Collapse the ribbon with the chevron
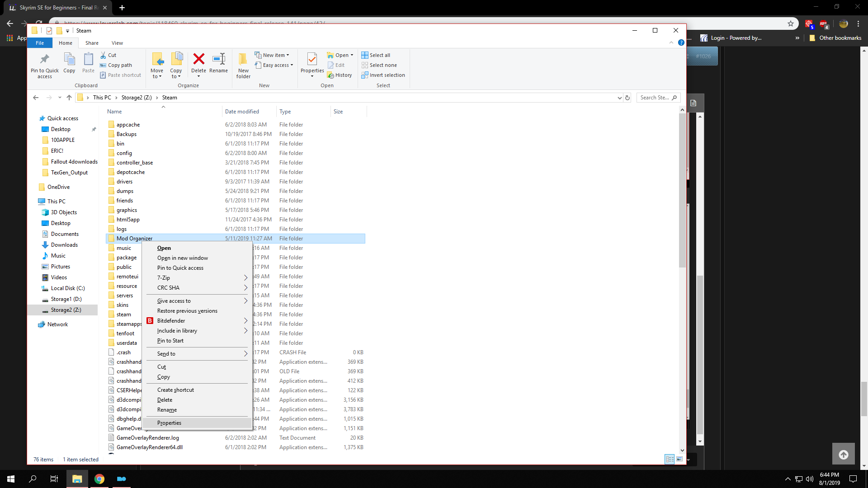868x488 pixels. pyautogui.click(x=671, y=42)
